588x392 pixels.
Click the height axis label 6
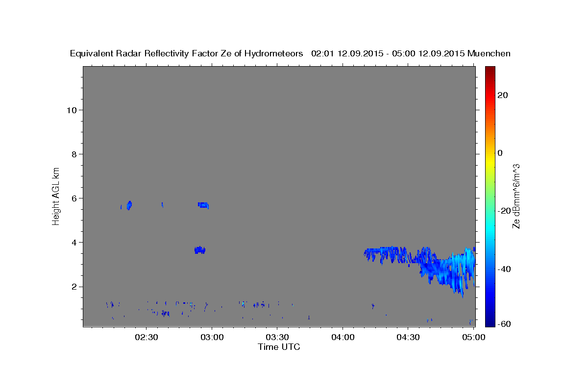(73, 198)
